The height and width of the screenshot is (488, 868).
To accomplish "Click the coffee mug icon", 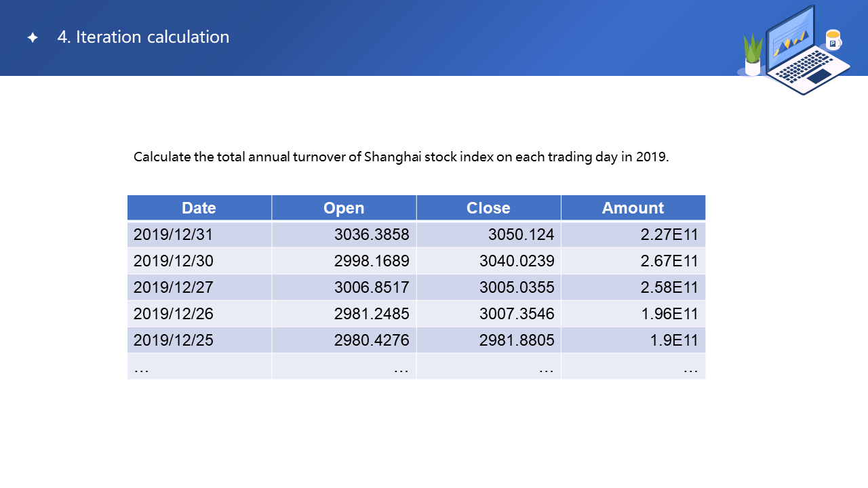I will (x=833, y=40).
